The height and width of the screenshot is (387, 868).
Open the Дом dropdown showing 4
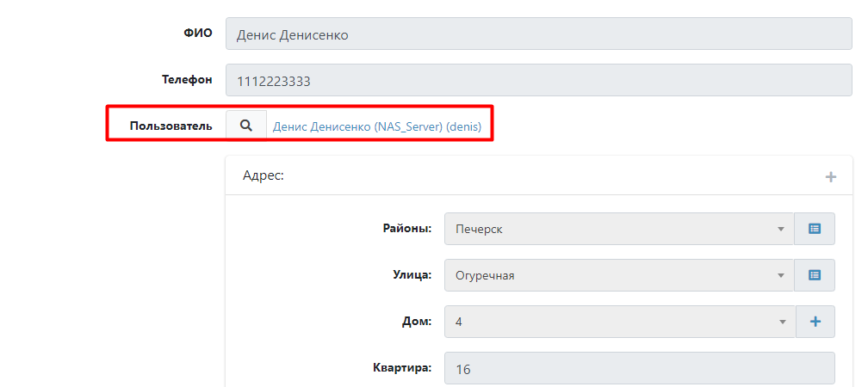pyautogui.click(x=618, y=322)
